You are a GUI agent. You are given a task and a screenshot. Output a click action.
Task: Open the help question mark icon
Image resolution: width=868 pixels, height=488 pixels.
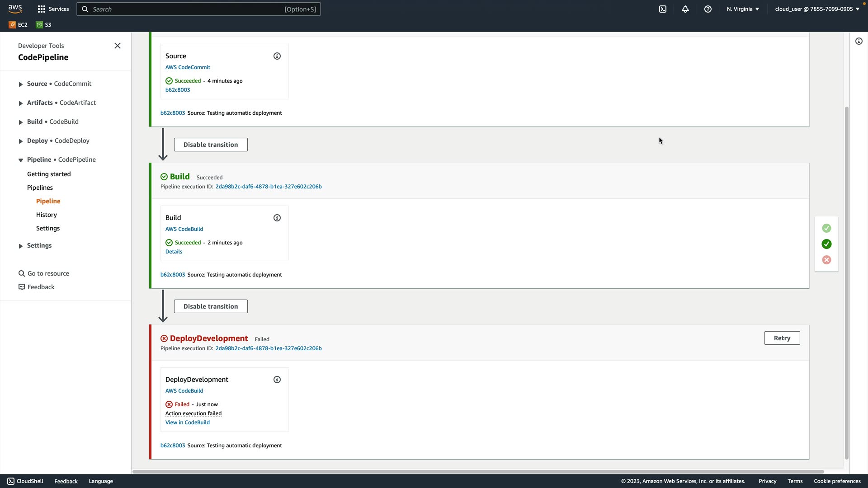pos(708,9)
